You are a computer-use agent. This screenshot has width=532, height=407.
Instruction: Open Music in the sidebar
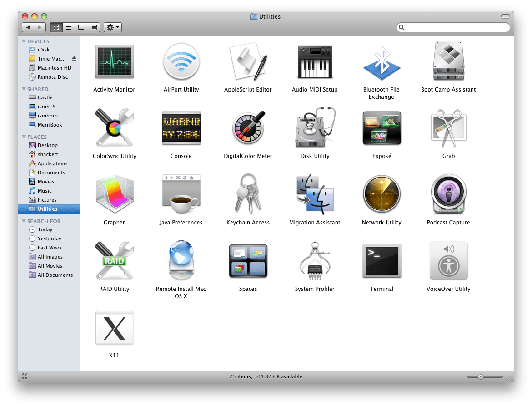pos(49,191)
